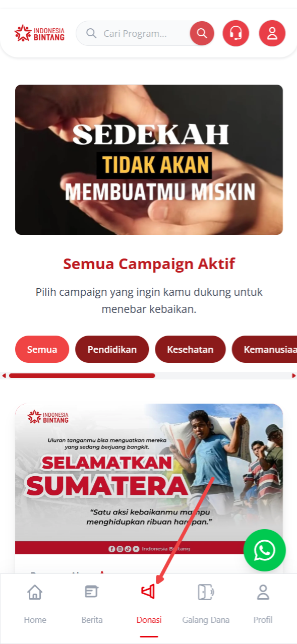Open the user account icon in header
The image size is (297, 644).
(x=272, y=34)
